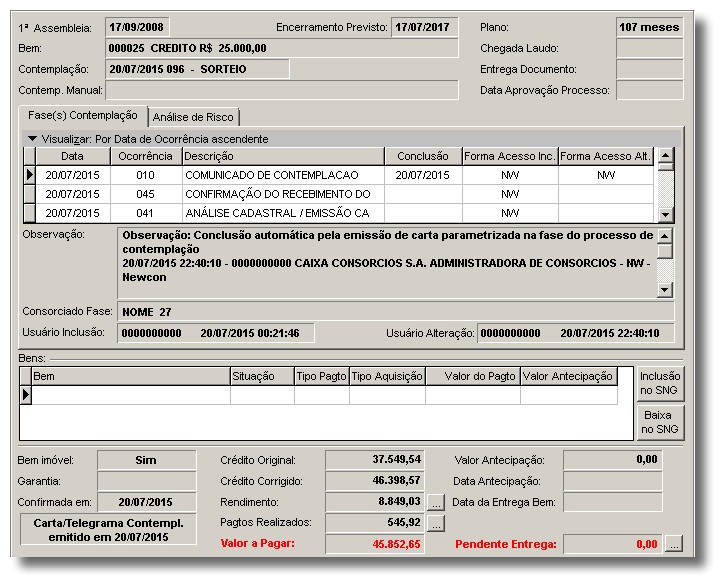
Task: Click the down arrow of the occurrences grid scrollbar
Action: coord(665,214)
